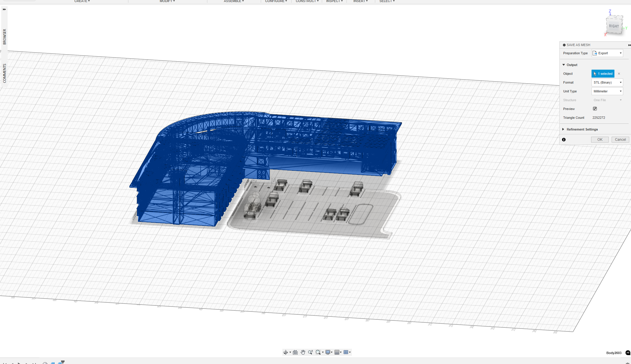Activate the Pan hand tool
631x364 pixels.
[x=303, y=352]
